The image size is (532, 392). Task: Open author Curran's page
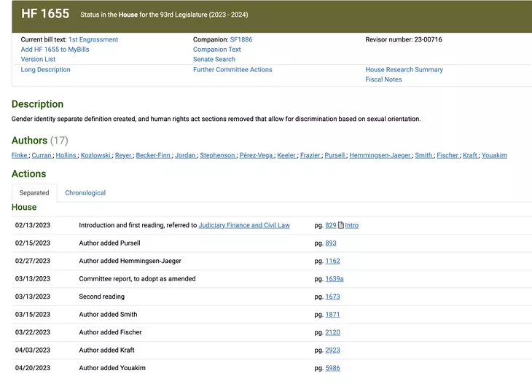[x=42, y=155]
